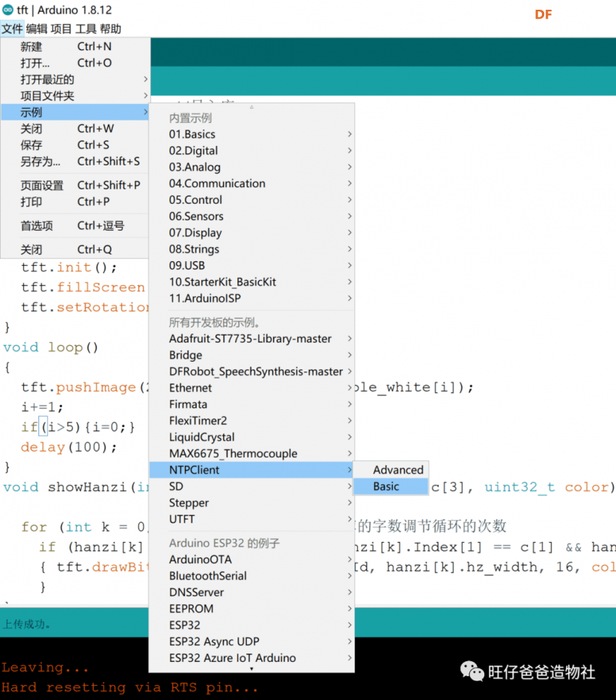Click the 上传成功。 status message
616x700 pixels.
pos(26,624)
